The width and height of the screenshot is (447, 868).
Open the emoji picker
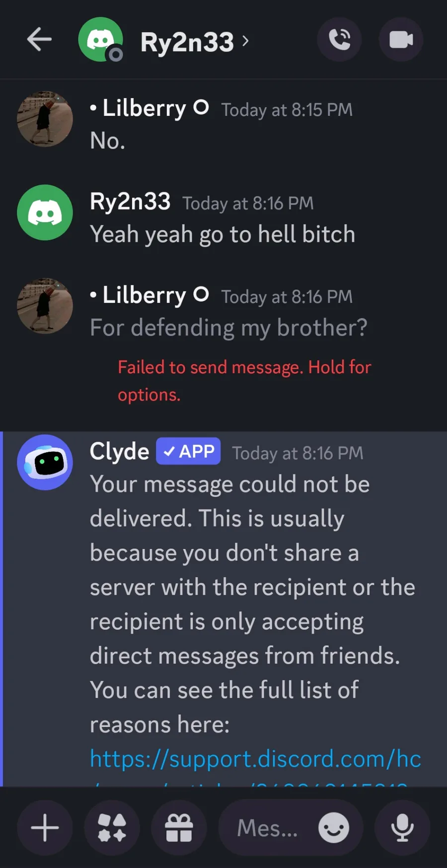334,828
